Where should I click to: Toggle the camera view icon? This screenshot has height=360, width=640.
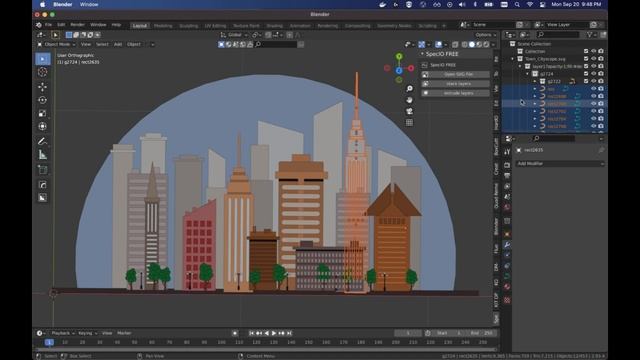pos(409,111)
